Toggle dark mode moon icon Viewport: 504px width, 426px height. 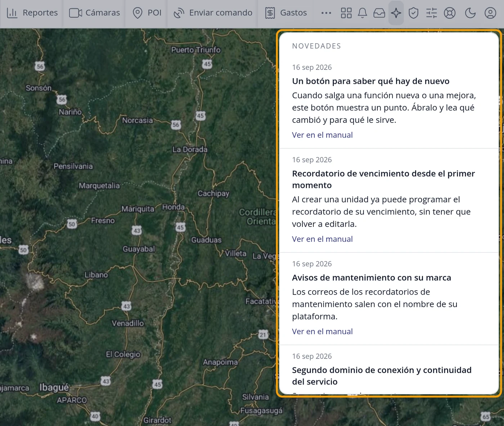470,13
